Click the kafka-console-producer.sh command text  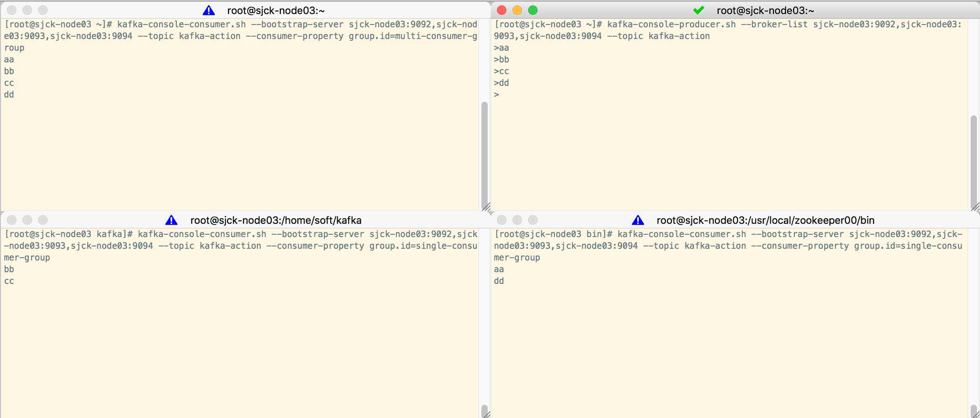point(672,25)
